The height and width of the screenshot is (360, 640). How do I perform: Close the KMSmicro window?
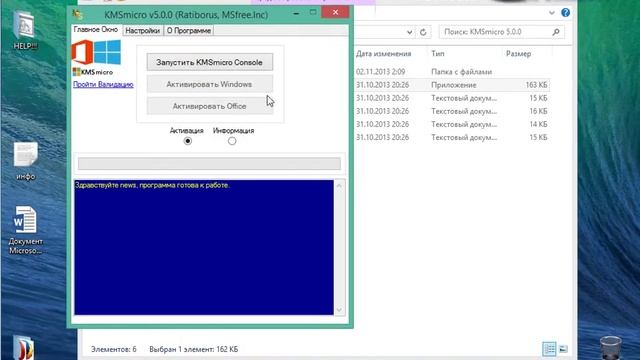tap(335, 13)
